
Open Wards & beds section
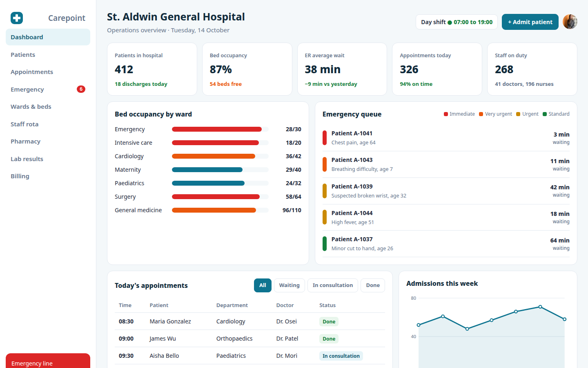coord(48,107)
